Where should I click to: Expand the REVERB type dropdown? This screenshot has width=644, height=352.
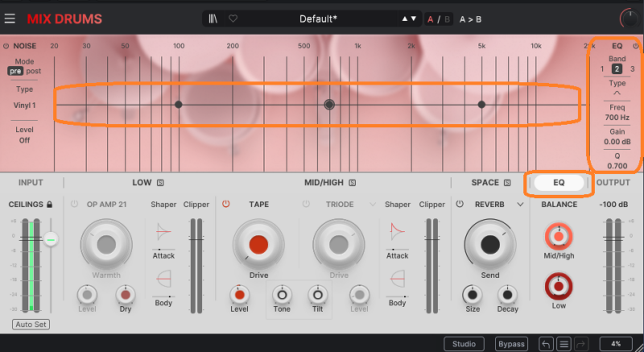coord(521,205)
